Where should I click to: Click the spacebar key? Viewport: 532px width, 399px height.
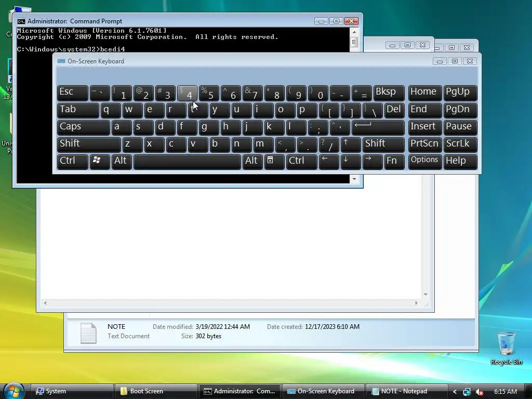pyautogui.click(x=187, y=162)
